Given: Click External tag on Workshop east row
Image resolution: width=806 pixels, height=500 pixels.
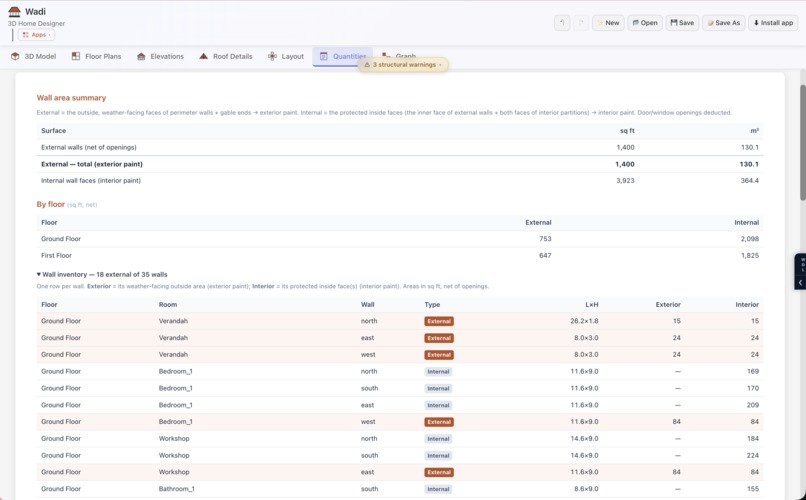Looking at the screenshot, I should pos(439,472).
